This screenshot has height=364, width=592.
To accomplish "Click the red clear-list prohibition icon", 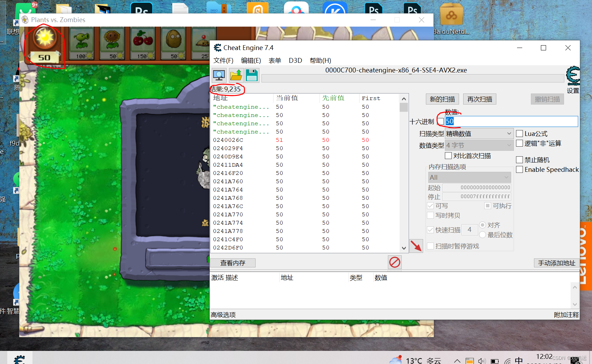I will (395, 262).
